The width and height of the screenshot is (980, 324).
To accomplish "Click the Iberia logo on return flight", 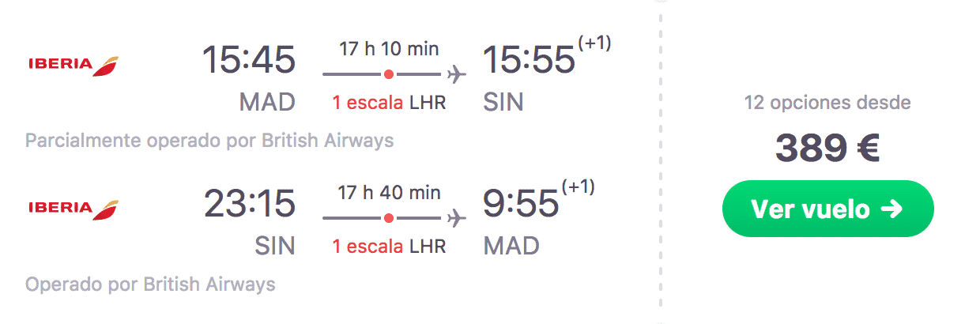I will coord(73,209).
